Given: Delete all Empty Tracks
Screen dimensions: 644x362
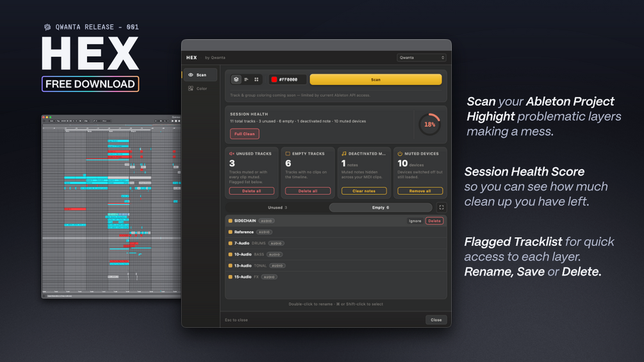Looking at the screenshot, I should point(308,191).
